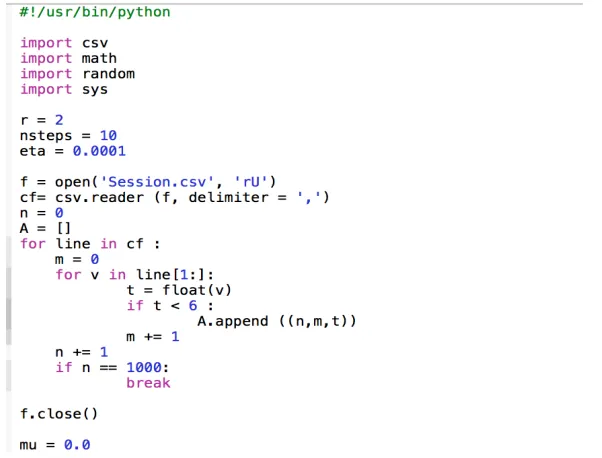Image resolution: width=602 pixels, height=458 pixels.
Task: Click on 'nsteps = 10' line
Action: [x=68, y=136]
